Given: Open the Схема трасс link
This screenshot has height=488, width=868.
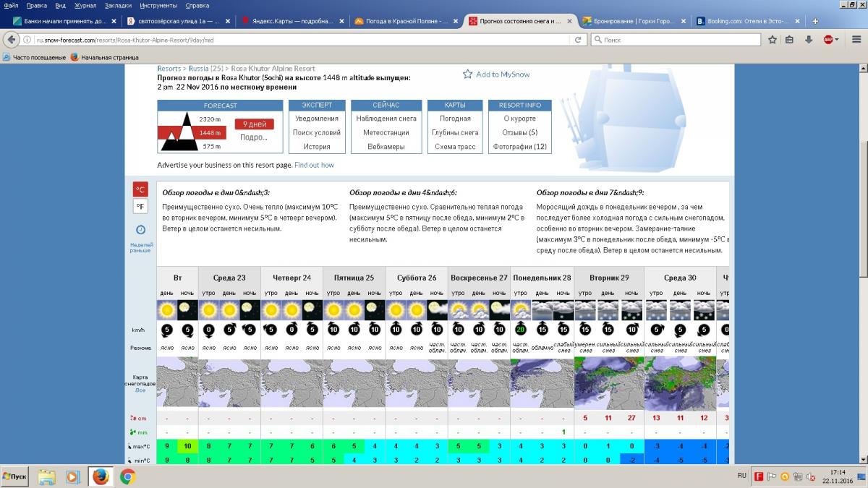Looking at the screenshot, I should point(455,147).
